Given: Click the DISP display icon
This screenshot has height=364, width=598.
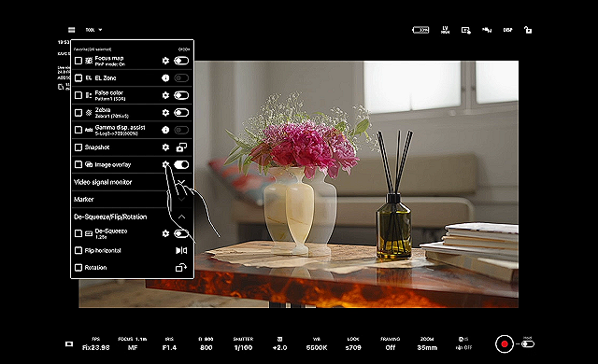Looking at the screenshot, I should [507, 30].
